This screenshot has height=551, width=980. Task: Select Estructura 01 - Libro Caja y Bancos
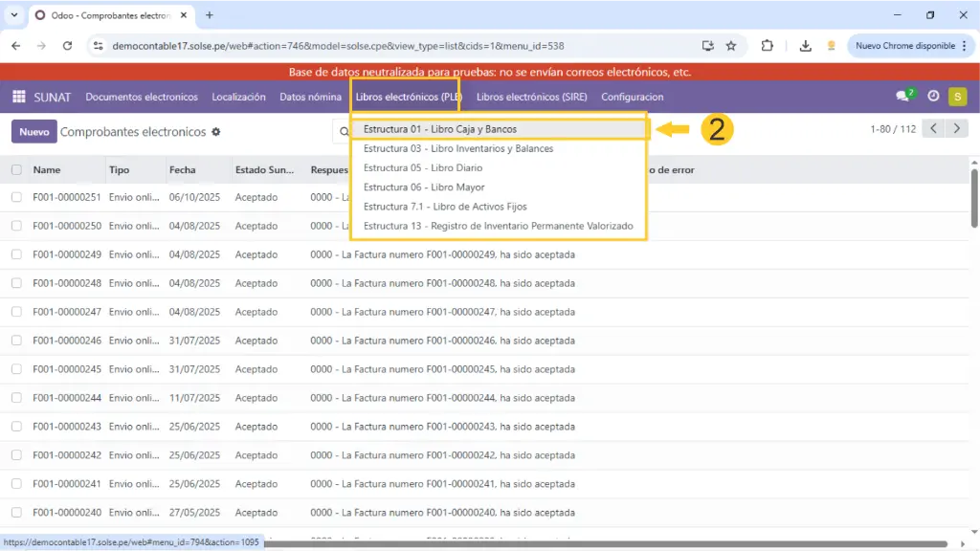[440, 129]
